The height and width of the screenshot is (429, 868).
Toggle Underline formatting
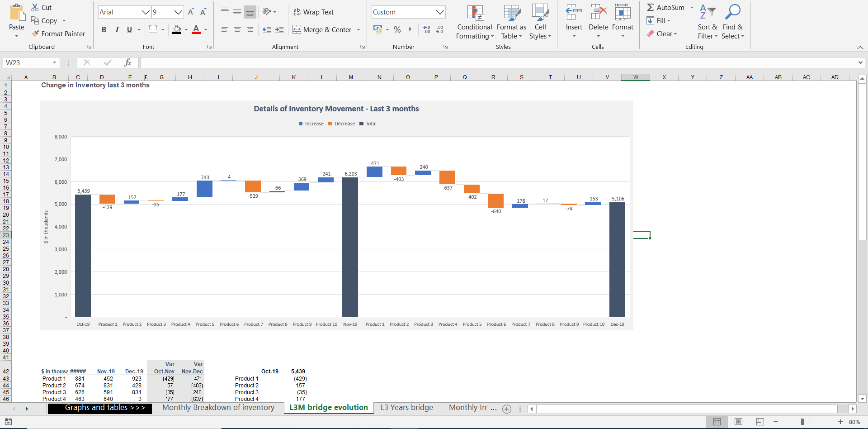coord(129,29)
